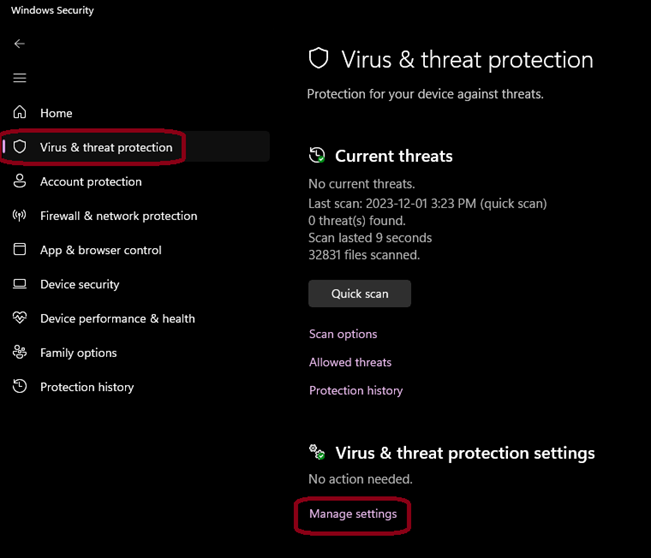Click the Virus & threat protection shield icon
The image size is (651, 558).
[19, 147]
